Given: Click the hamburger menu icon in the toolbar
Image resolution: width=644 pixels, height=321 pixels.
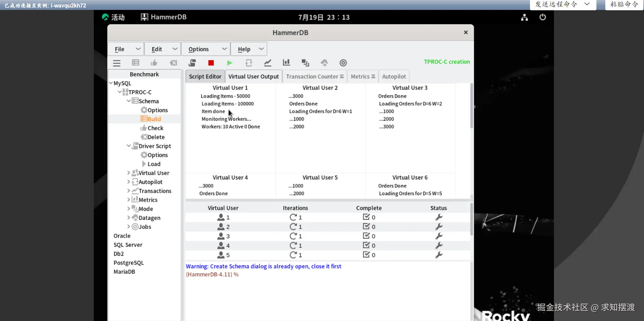Looking at the screenshot, I should coord(117,63).
